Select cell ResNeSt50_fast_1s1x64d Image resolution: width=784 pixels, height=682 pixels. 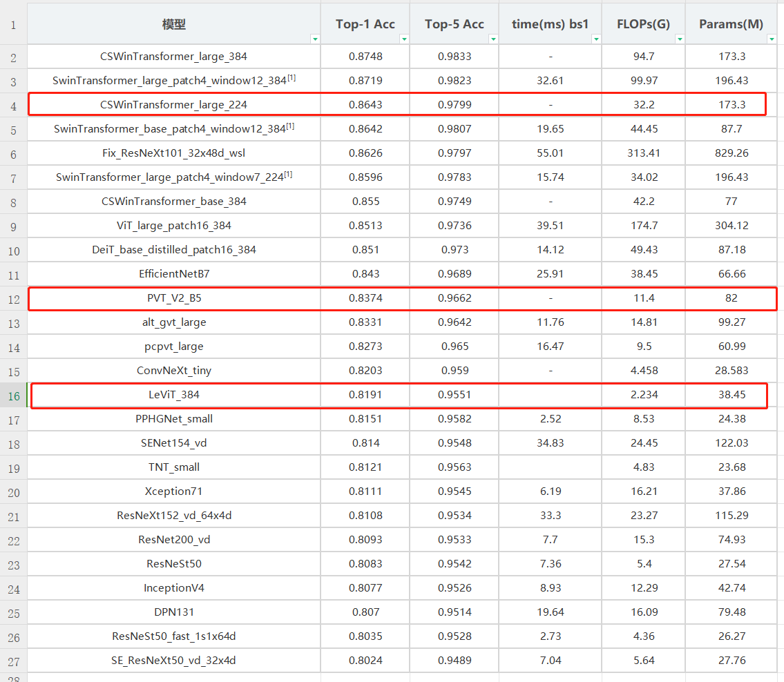pyautogui.click(x=174, y=636)
